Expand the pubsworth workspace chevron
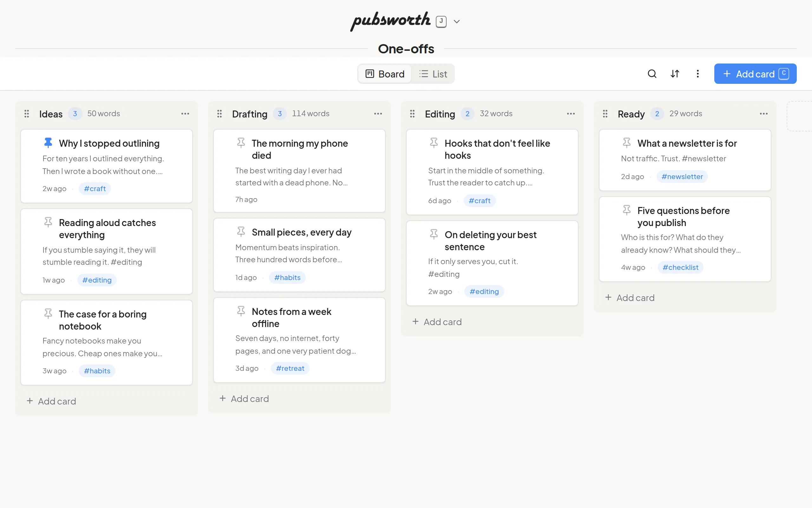This screenshot has width=812, height=508. [457, 22]
